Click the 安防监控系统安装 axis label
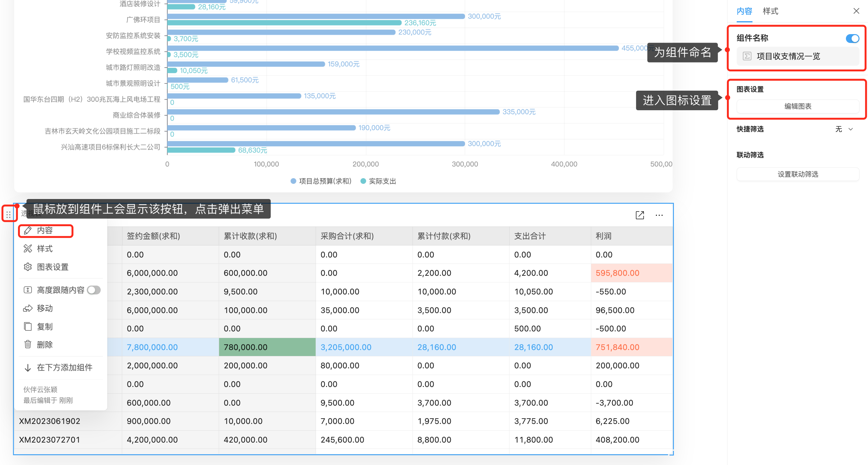The height and width of the screenshot is (465, 868). tap(133, 36)
